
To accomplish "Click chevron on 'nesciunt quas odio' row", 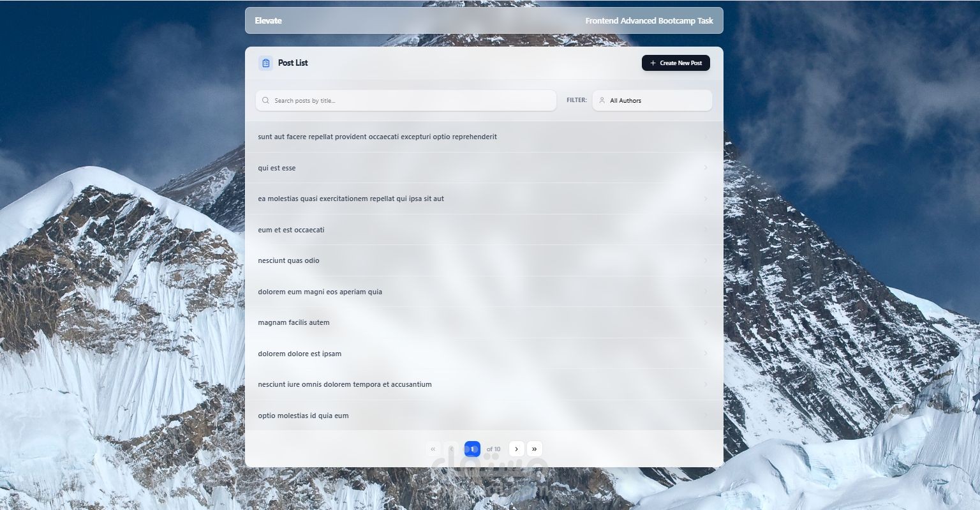I will point(706,260).
